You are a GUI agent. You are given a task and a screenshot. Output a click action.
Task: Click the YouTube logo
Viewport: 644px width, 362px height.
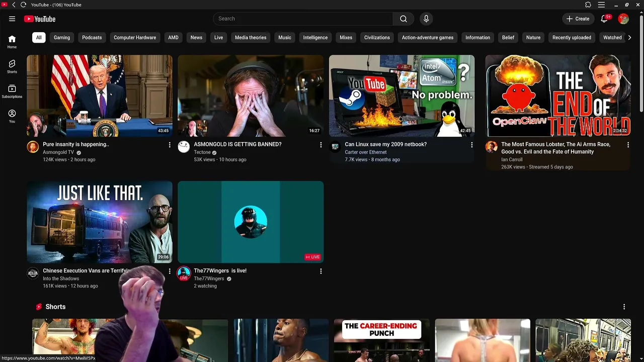39,19
